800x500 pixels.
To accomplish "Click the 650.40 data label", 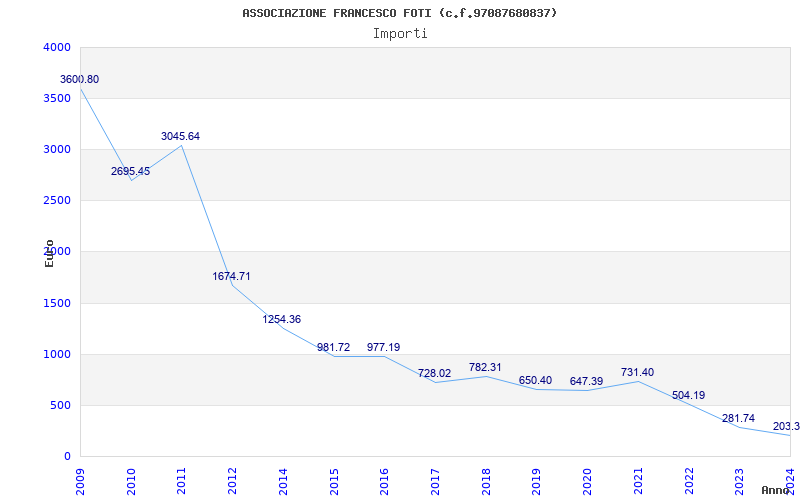I will 535,380.
